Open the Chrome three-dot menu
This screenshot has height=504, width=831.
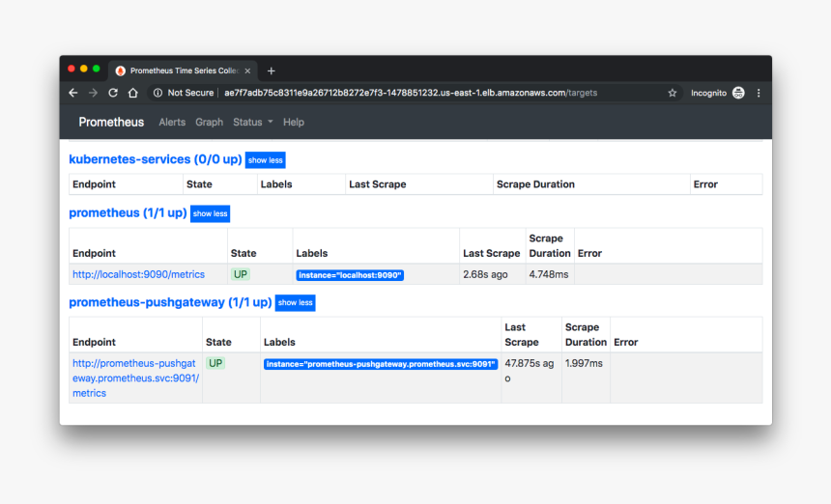[x=759, y=93]
